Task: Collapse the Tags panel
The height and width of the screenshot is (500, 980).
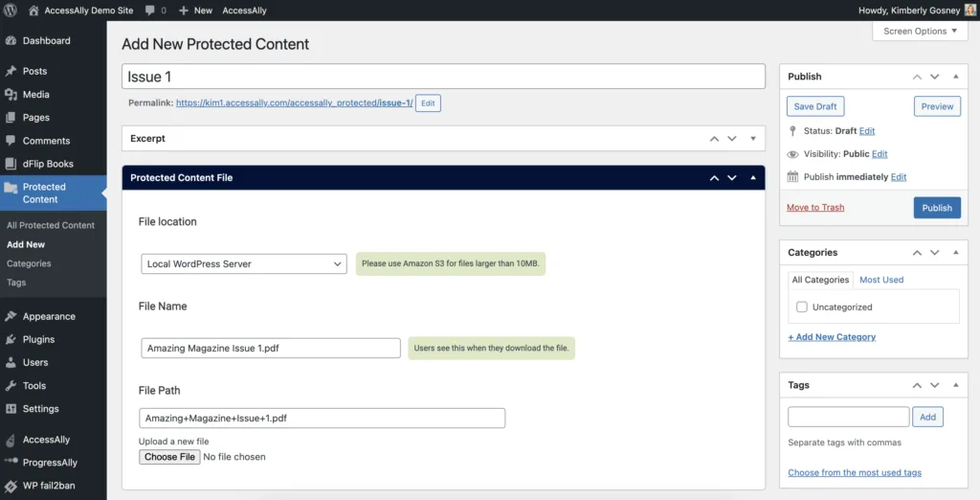Action: click(x=956, y=385)
